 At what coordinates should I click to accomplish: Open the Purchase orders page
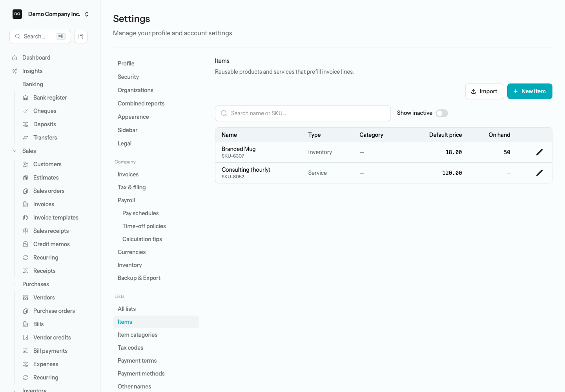(54, 311)
